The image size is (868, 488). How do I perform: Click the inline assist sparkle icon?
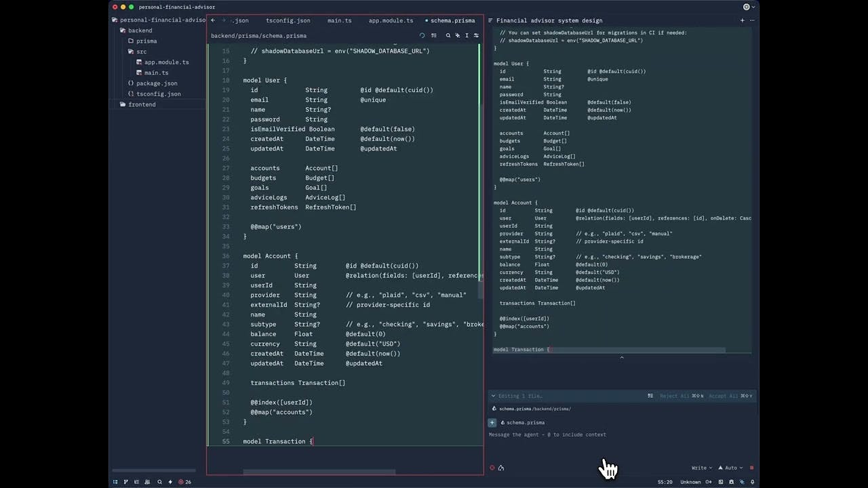458,35
